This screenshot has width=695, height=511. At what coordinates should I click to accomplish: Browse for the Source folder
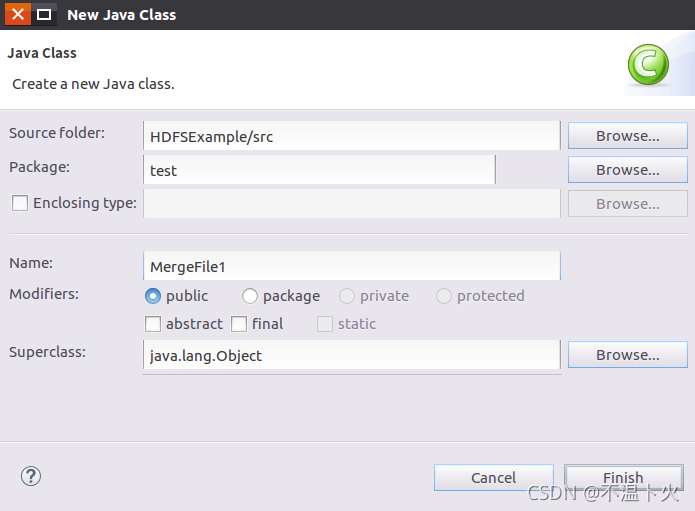click(628, 136)
